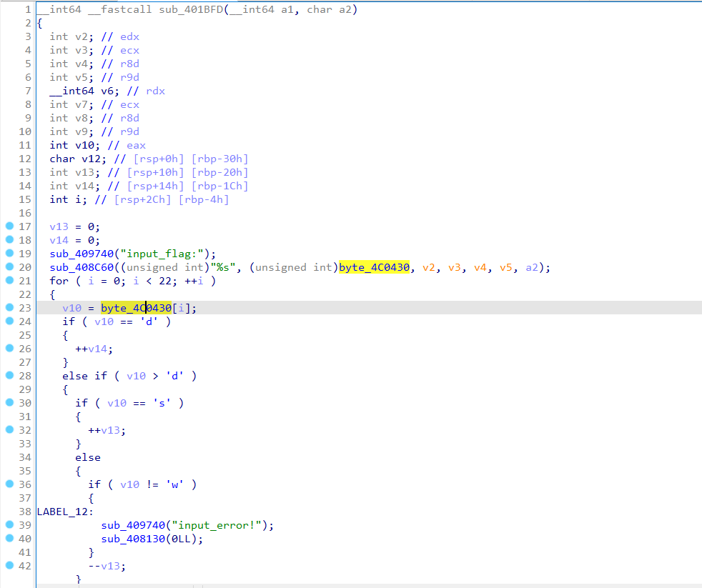Click breakpoint marker beside line 36
Viewport: 702px width, 588px height.
coord(9,484)
